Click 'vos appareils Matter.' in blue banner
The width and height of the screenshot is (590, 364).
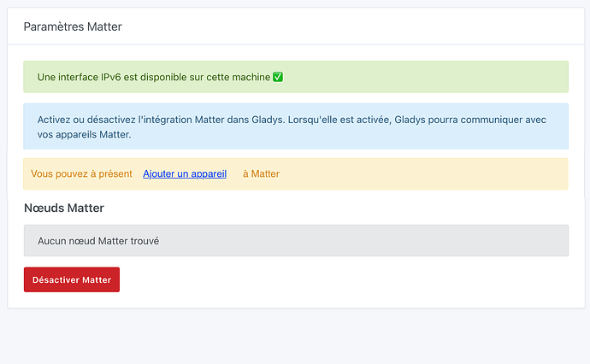click(84, 135)
